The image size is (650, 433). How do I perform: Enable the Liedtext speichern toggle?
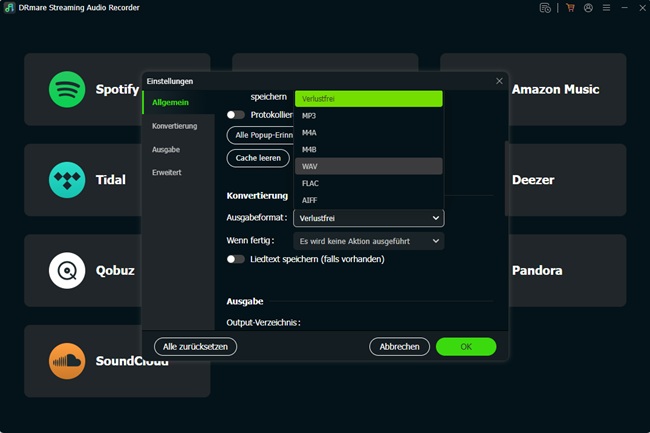(236, 259)
